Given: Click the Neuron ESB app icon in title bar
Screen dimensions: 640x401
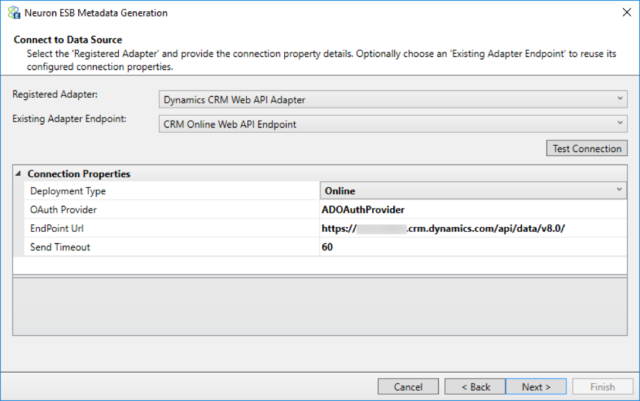Looking at the screenshot, I should pos(14,13).
